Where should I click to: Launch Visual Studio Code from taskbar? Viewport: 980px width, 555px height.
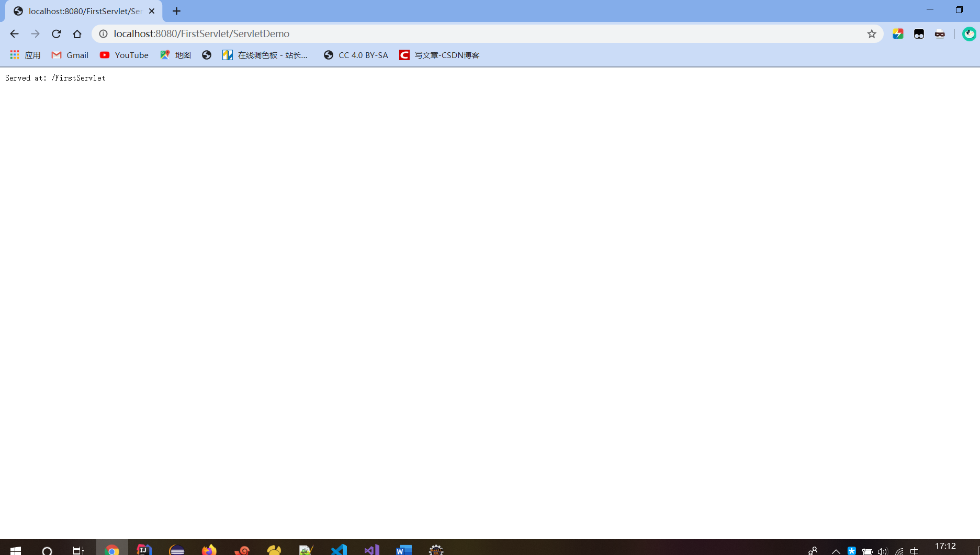(x=339, y=550)
